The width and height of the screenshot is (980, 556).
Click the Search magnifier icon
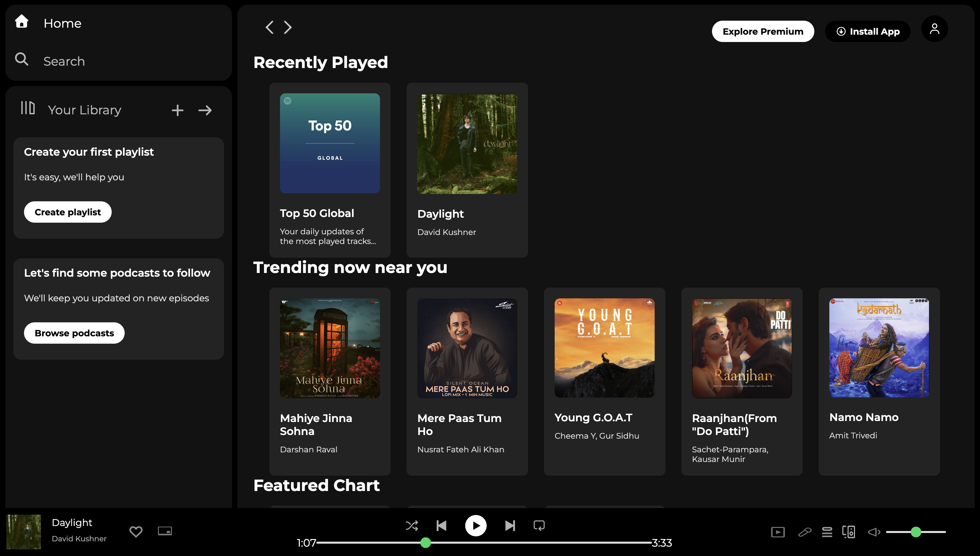[21, 59]
